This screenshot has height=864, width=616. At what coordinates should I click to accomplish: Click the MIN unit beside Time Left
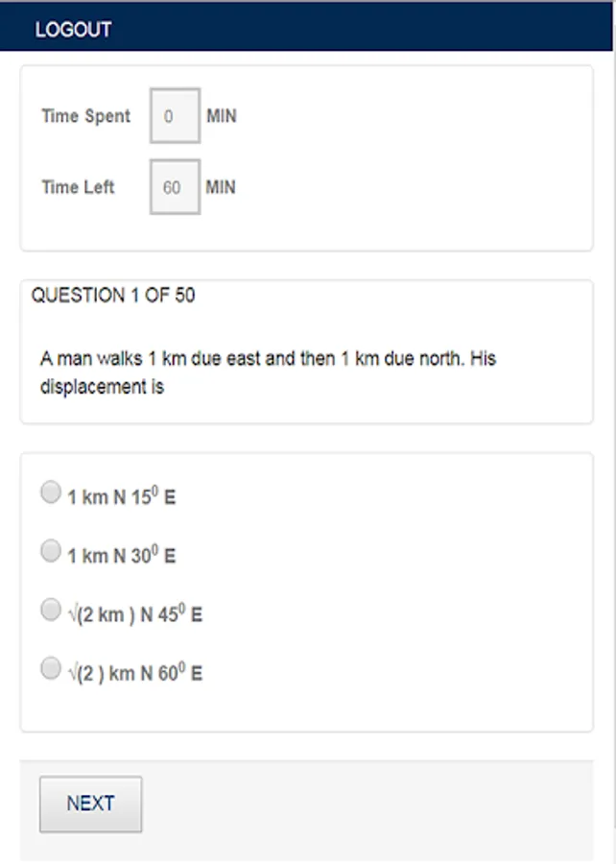(x=221, y=187)
